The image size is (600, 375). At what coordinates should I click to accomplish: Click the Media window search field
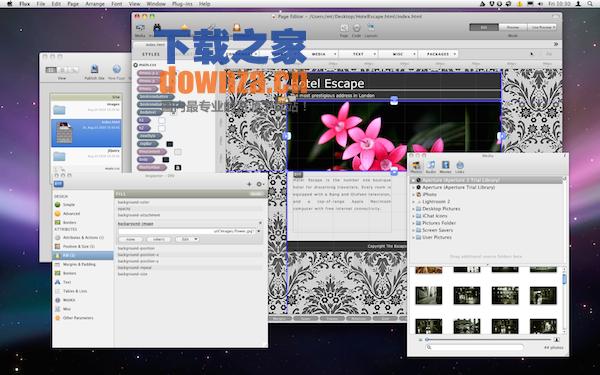(x=474, y=347)
